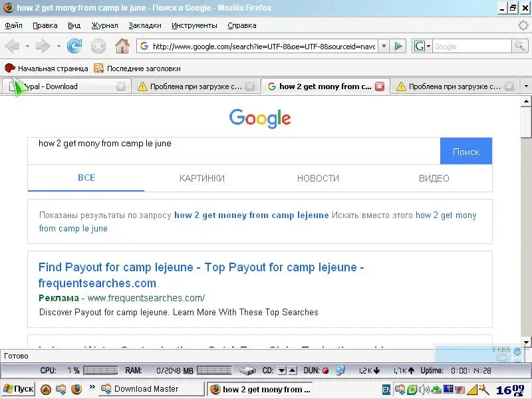Open Forward history dropdown arrow

[59, 46]
